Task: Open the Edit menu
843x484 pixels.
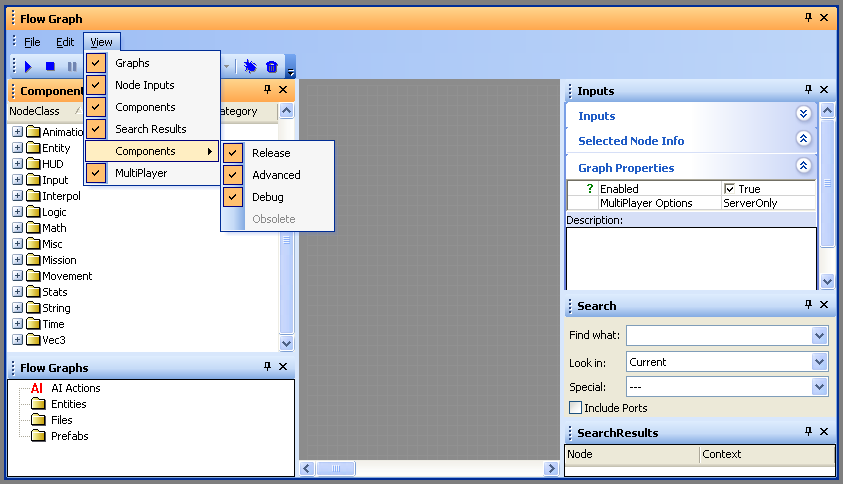Action: tap(65, 42)
